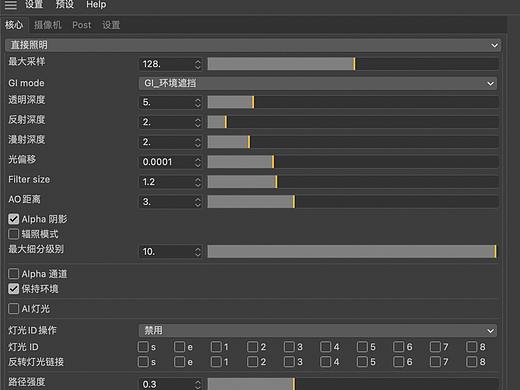Check 灯光 ID checkbox 3

point(289,347)
